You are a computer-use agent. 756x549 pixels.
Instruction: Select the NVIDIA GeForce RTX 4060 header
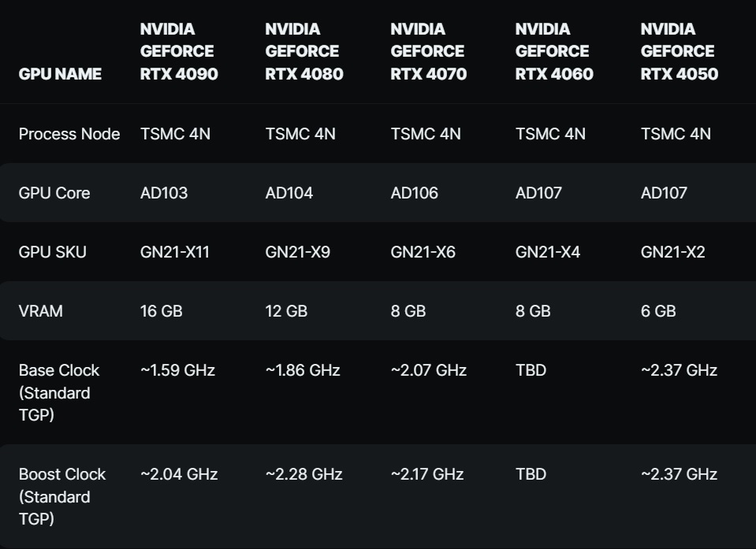(x=554, y=51)
